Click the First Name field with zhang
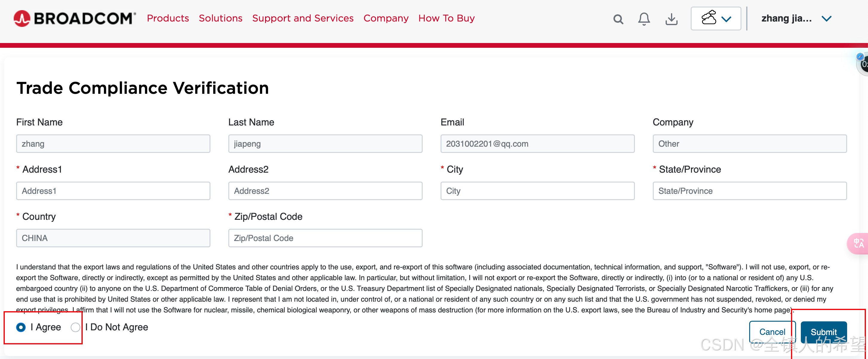The height and width of the screenshot is (359, 868). (x=113, y=144)
